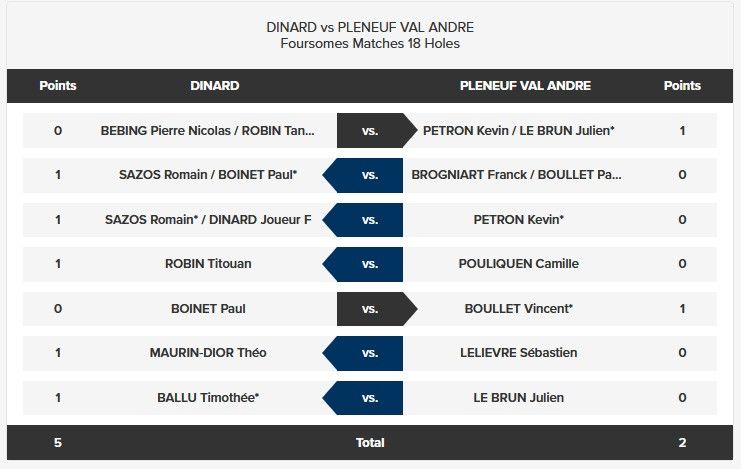741x469 pixels.
Task: Click the Foursomes Matches 18 Holes subtitle
Action: pos(370,43)
